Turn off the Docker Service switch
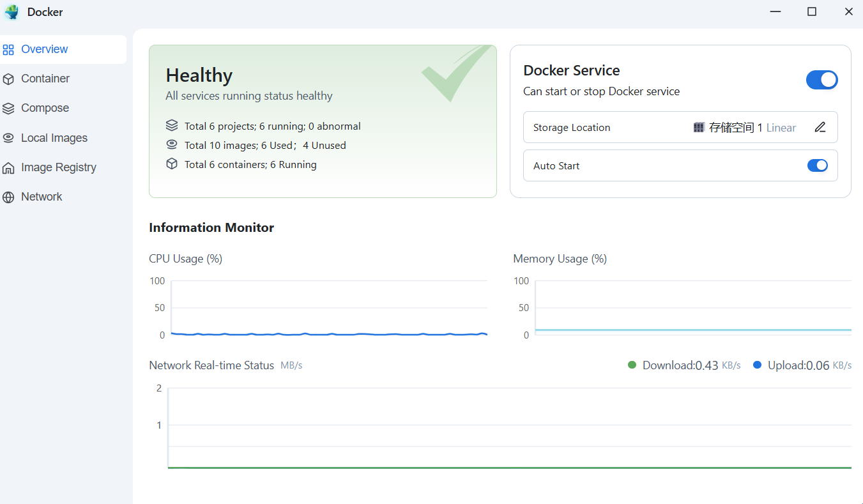 point(821,80)
